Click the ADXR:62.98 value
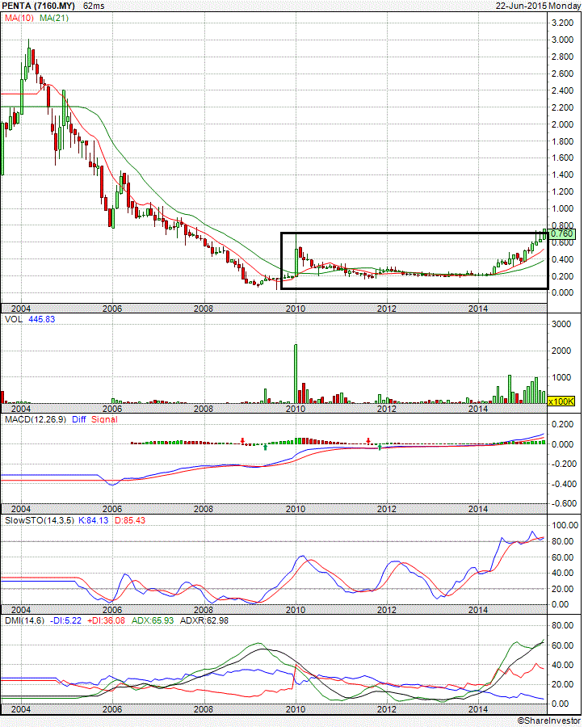The image size is (588, 727). click(x=204, y=620)
